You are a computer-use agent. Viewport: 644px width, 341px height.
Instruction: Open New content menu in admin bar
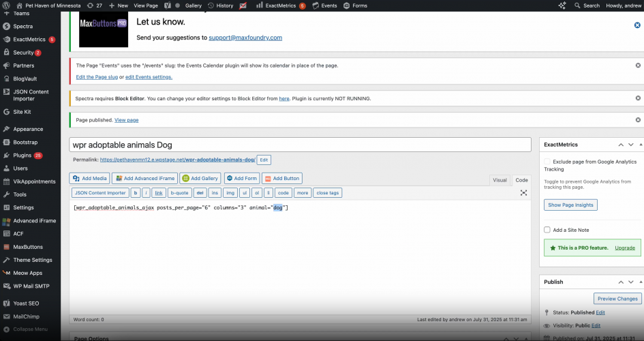click(119, 5)
